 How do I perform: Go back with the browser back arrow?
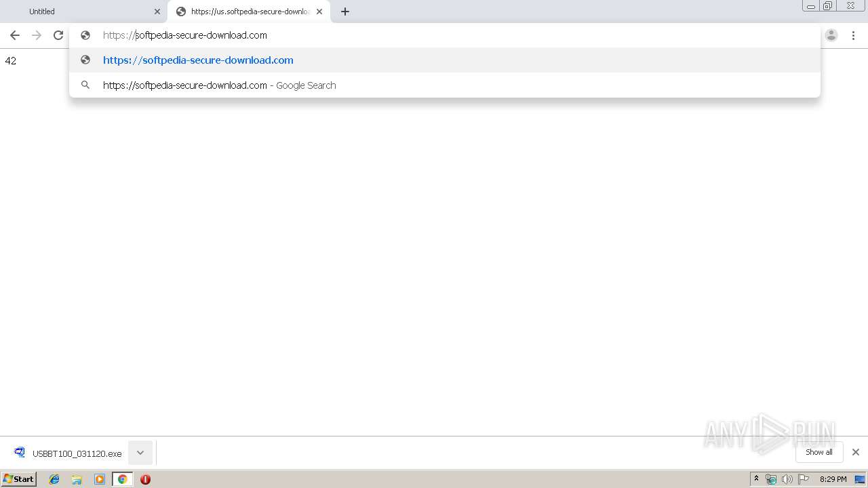click(x=15, y=35)
